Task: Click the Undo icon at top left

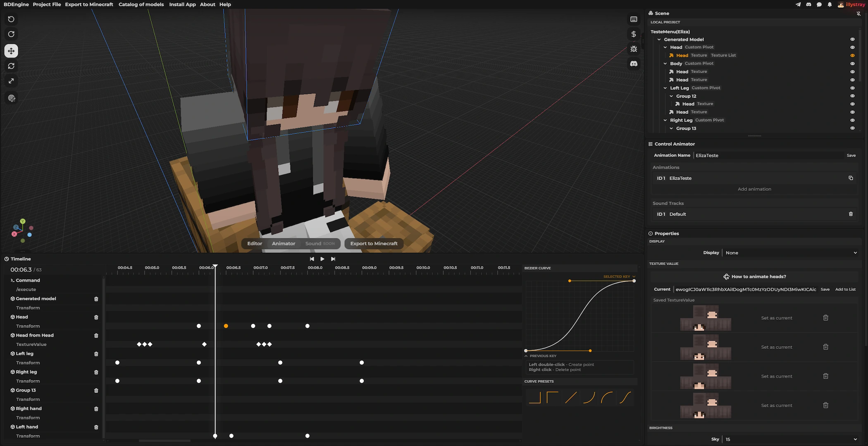Action: click(x=11, y=19)
